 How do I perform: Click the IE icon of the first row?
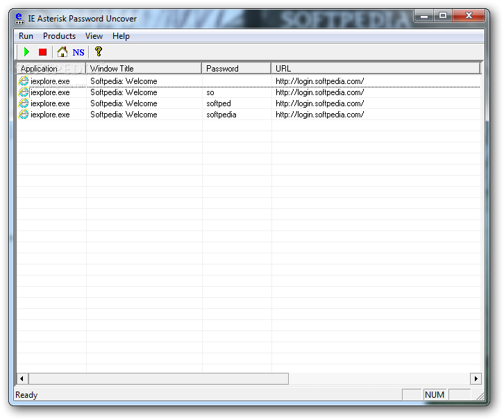click(24, 81)
